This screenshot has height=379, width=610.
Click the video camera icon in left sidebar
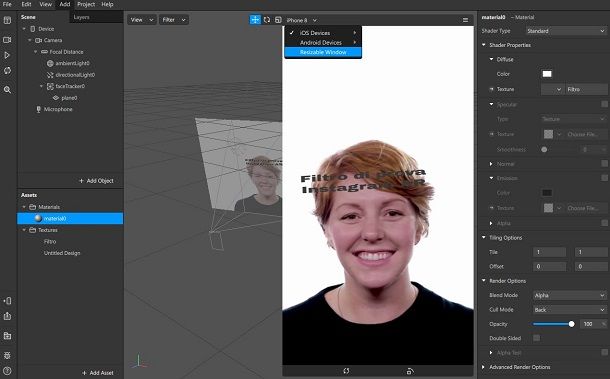[x=7, y=40]
